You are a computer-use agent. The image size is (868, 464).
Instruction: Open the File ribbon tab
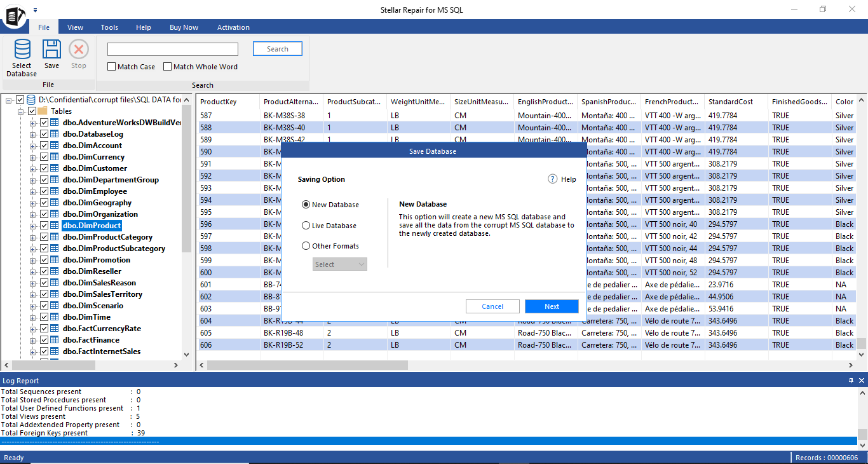click(43, 27)
